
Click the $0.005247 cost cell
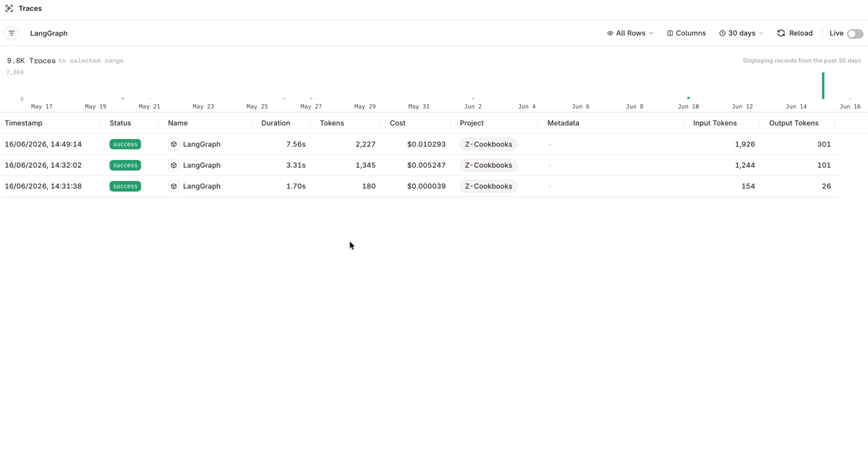[x=427, y=165]
